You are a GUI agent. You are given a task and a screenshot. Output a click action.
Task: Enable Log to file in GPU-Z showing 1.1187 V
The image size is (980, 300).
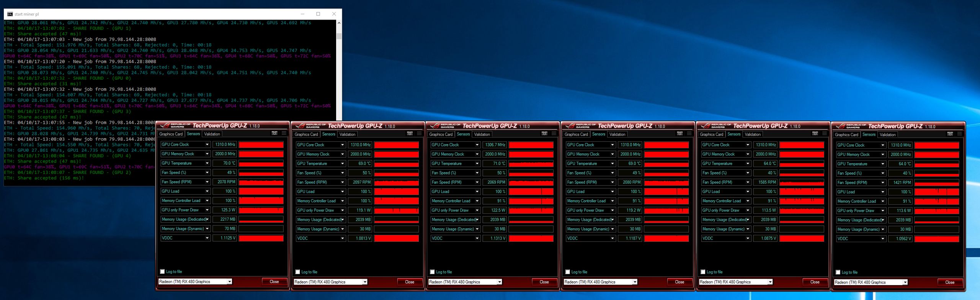[x=568, y=272]
